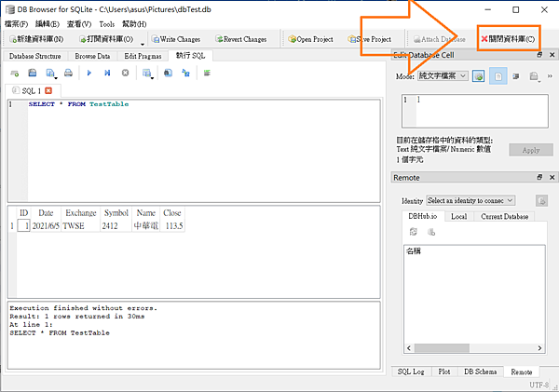The image size is (559, 392).
Task: Click the Exchange column header
Action: click(x=81, y=213)
